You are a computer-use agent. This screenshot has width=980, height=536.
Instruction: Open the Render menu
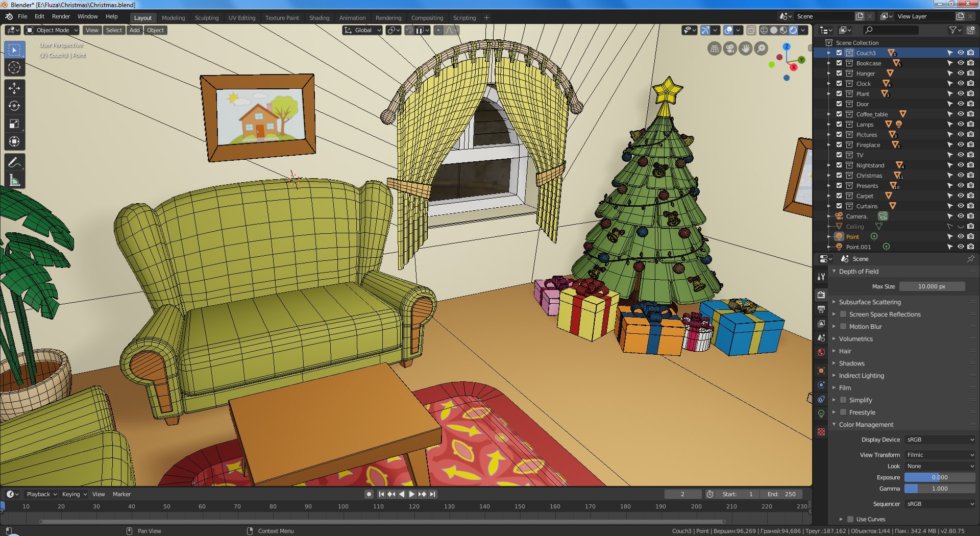click(61, 16)
